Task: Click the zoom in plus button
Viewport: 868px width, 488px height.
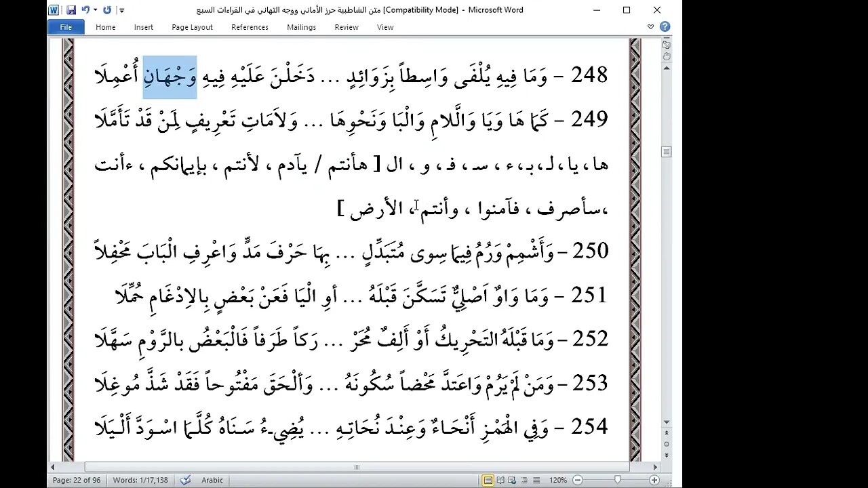Action: point(654,480)
